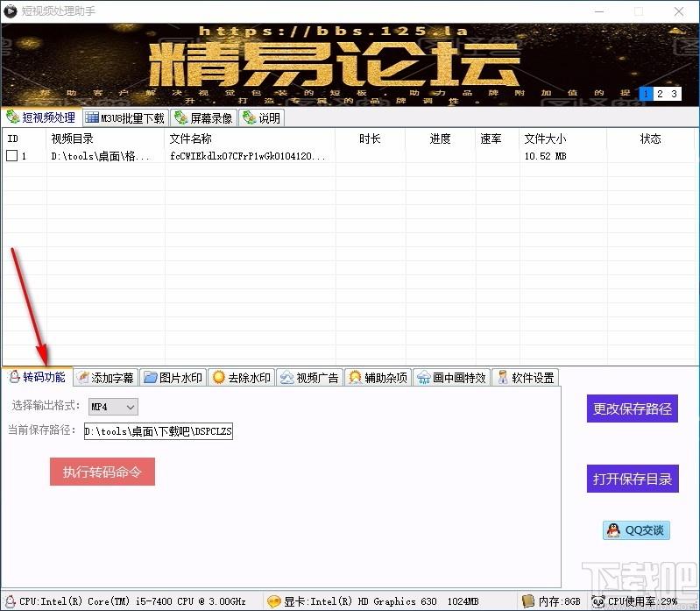
Task: Open the 短视频处理 tab
Action: coord(41,117)
